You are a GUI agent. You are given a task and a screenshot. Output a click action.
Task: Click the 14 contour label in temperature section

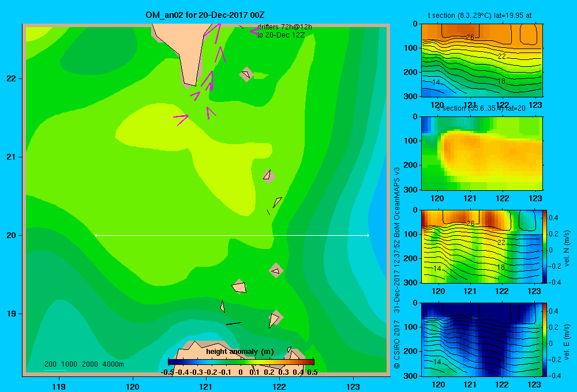tap(436, 82)
